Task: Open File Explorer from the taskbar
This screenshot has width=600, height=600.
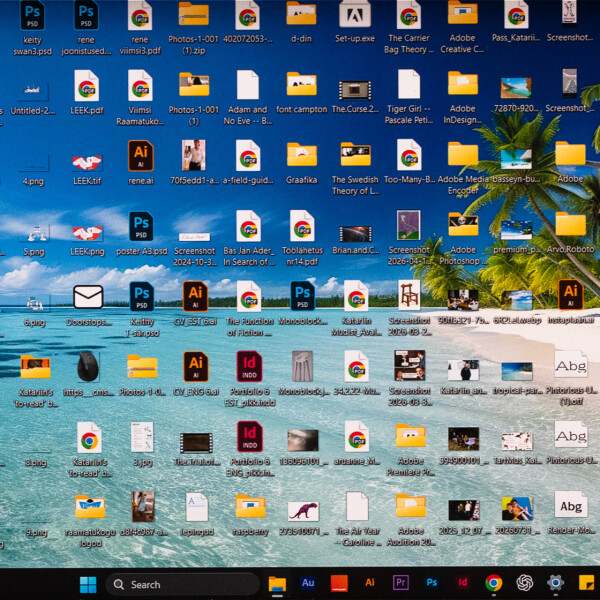Action: pos(277,584)
